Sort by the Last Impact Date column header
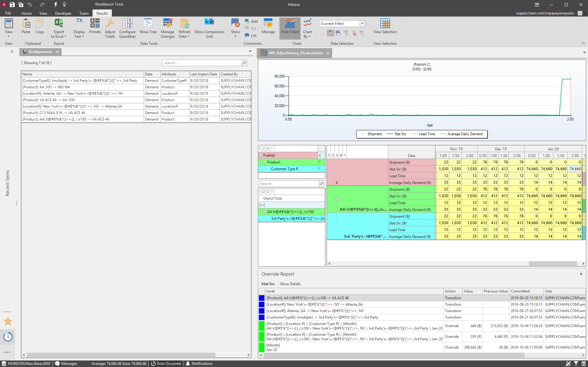588x367 pixels. point(204,74)
